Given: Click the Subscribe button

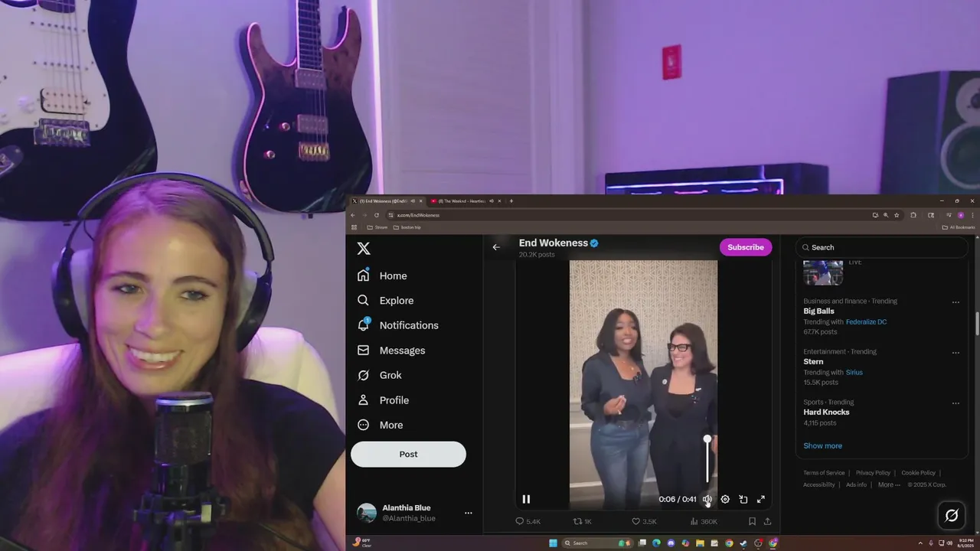Looking at the screenshot, I should coord(746,247).
